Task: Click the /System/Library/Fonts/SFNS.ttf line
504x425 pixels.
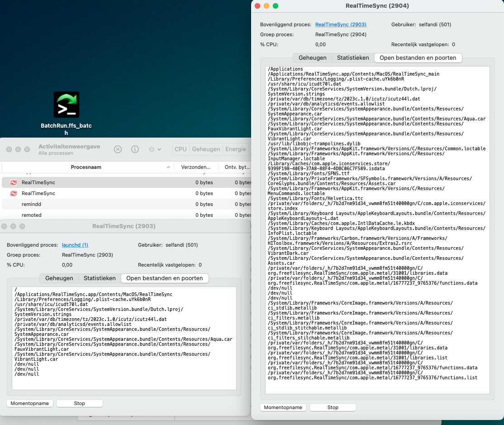Action: point(309,174)
